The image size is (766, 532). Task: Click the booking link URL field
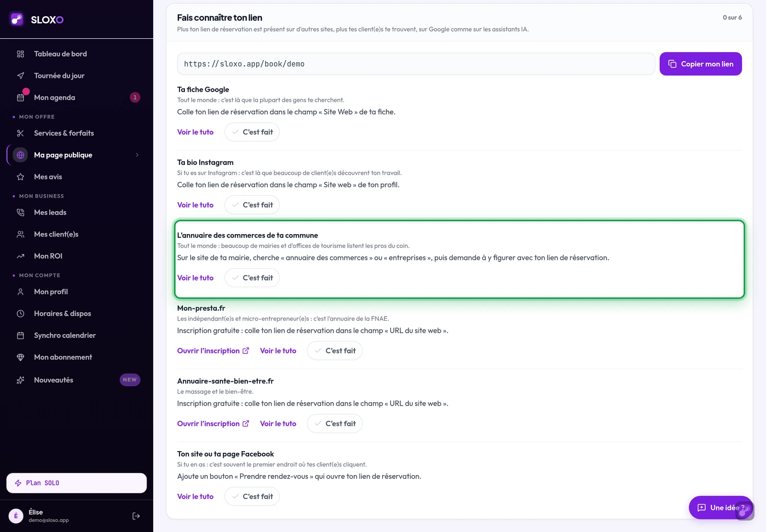416,64
